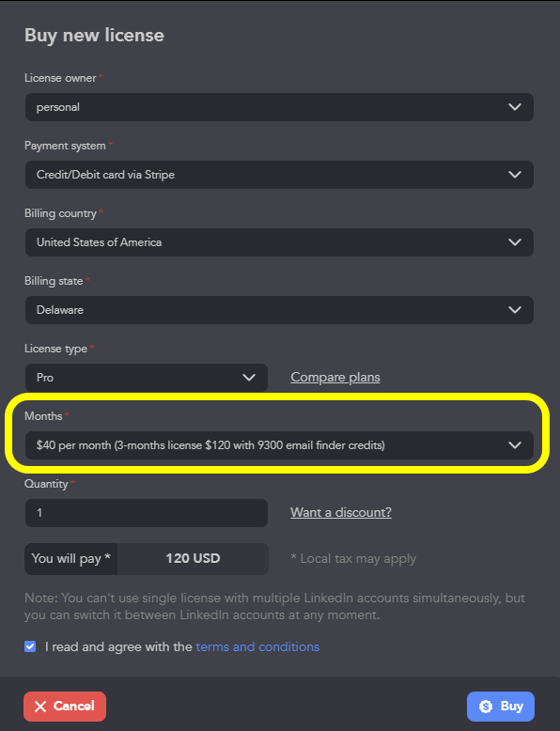Open the Pro license type dropdown

tap(147, 377)
